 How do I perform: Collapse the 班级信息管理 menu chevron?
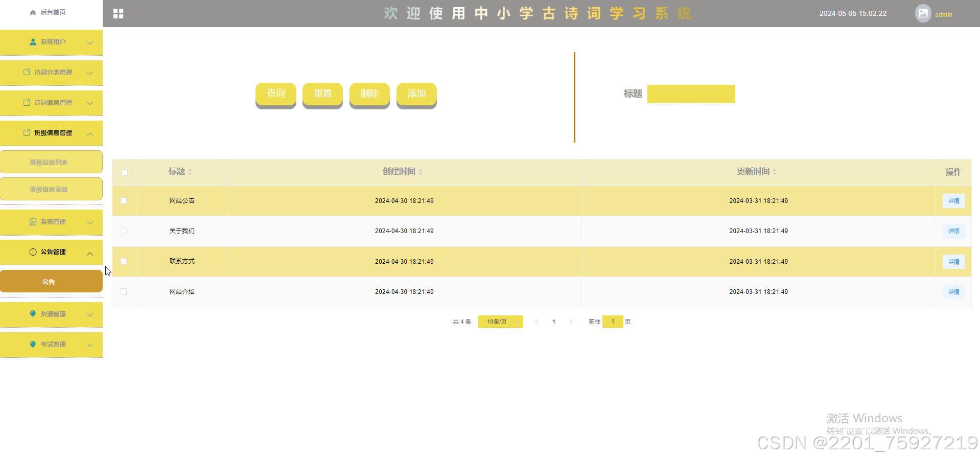[x=90, y=134]
